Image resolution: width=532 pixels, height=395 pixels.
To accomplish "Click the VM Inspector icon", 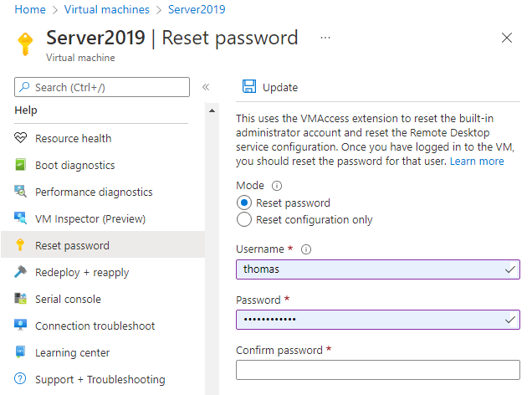I will (x=21, y=218).
